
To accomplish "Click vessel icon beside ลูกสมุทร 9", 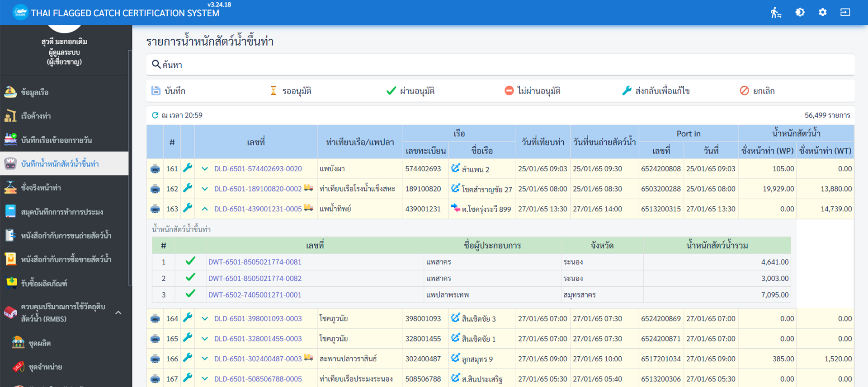I will tap(455, 358).
